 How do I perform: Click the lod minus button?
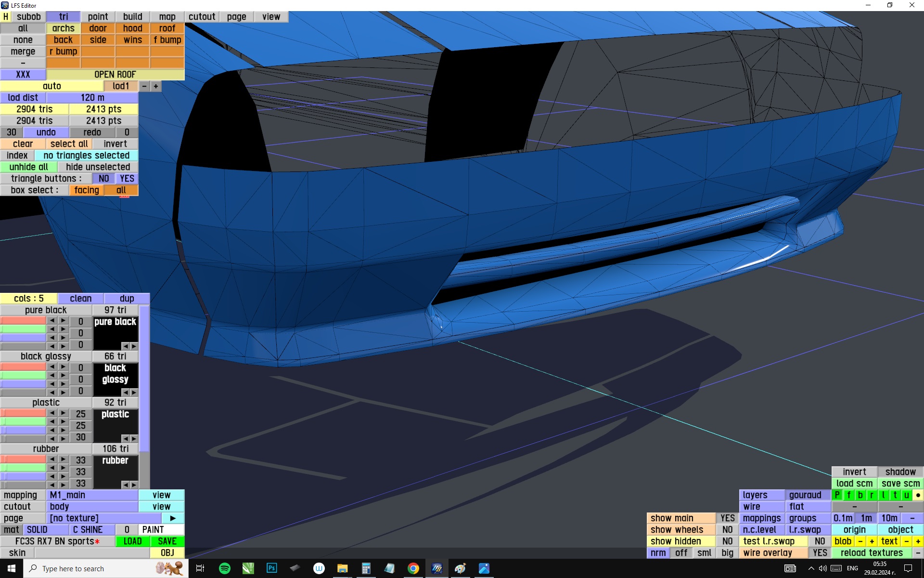144,86
